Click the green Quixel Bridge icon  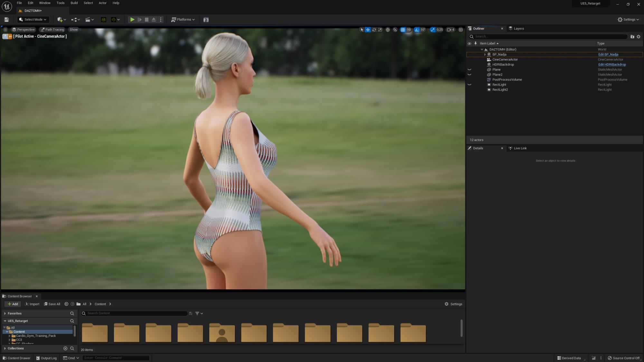[103, 20]
